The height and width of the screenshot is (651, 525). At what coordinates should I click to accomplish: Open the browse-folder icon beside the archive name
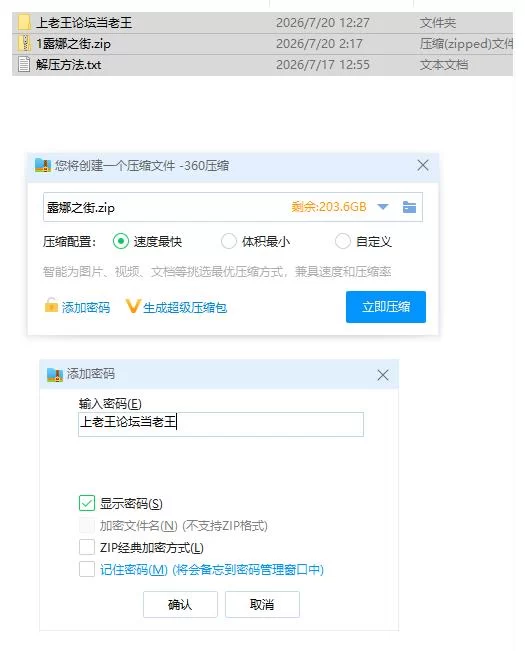tap(409, 207)
